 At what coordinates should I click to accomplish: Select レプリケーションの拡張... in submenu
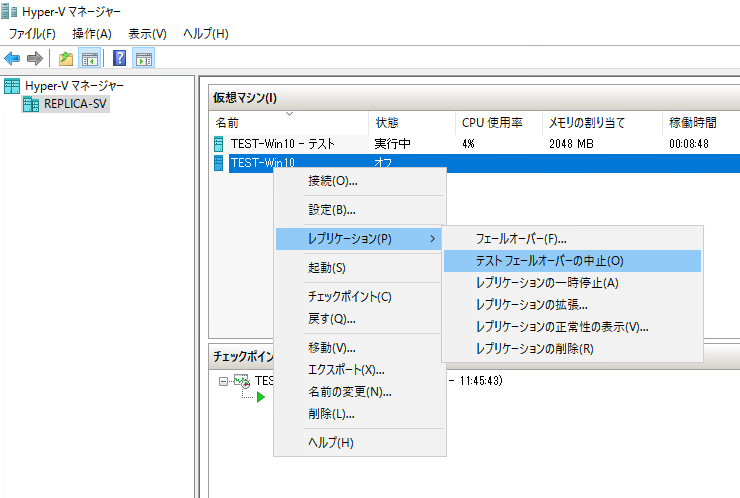click(x=572, y=305)
